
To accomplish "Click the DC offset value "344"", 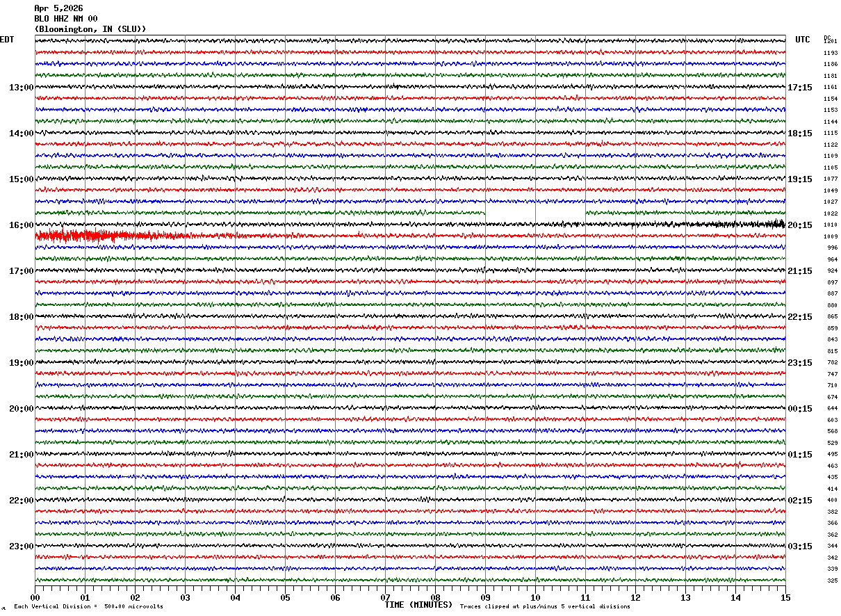I will pyautogui.click(x=832, y=546).
